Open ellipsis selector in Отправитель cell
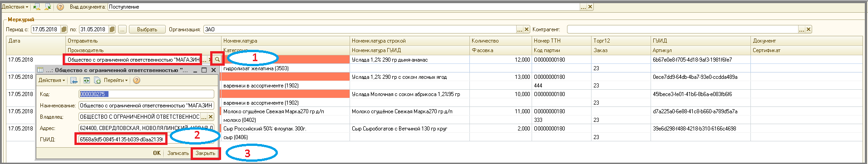 tap(204, 60)
